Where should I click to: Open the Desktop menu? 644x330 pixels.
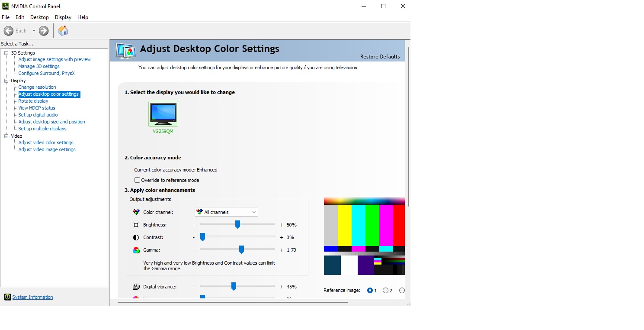(39, 17)
